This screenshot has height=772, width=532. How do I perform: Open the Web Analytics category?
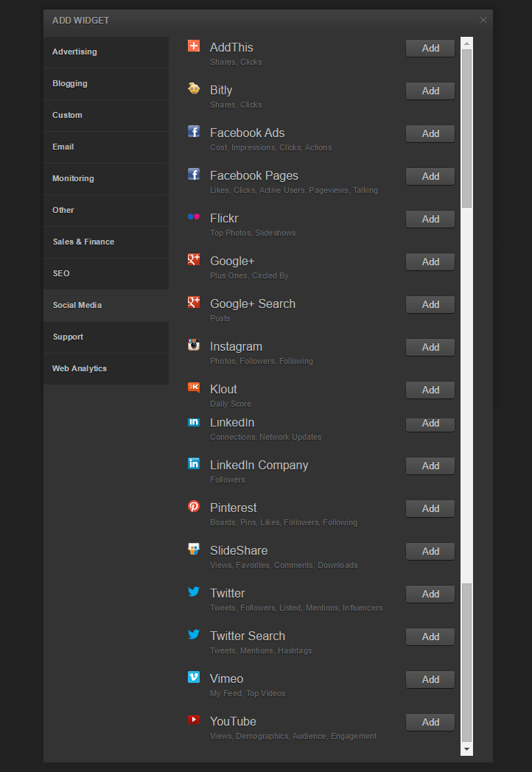(106, 369)
